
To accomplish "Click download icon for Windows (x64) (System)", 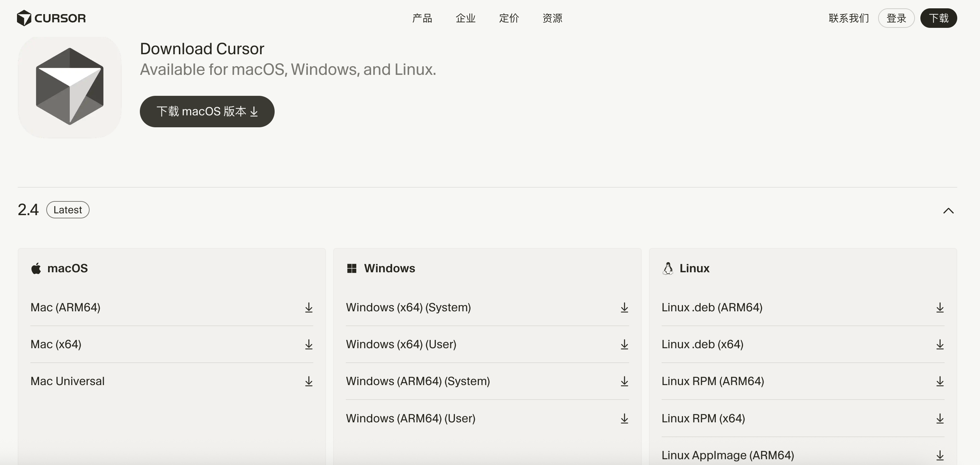I will click(624, 307).
